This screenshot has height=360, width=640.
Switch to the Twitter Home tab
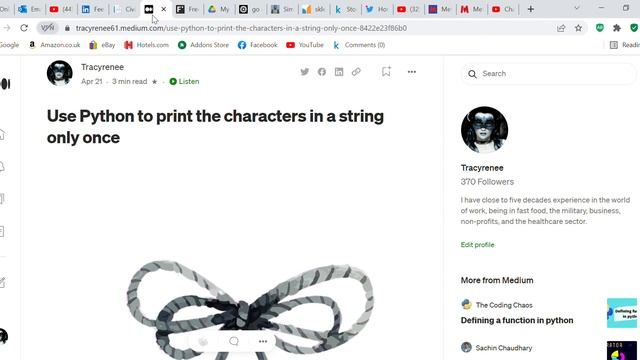[x=377, y=9]
